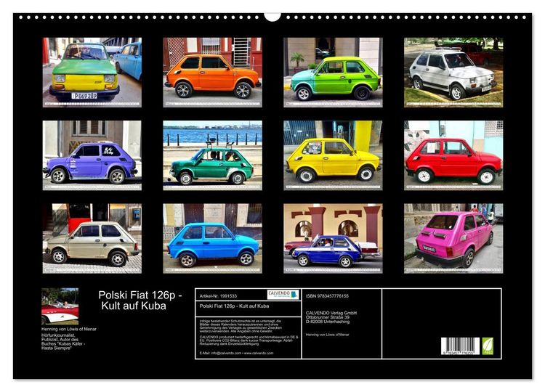Click the calendar hanger notch at top
545x392 pixels.
click(x=272, y=17)
